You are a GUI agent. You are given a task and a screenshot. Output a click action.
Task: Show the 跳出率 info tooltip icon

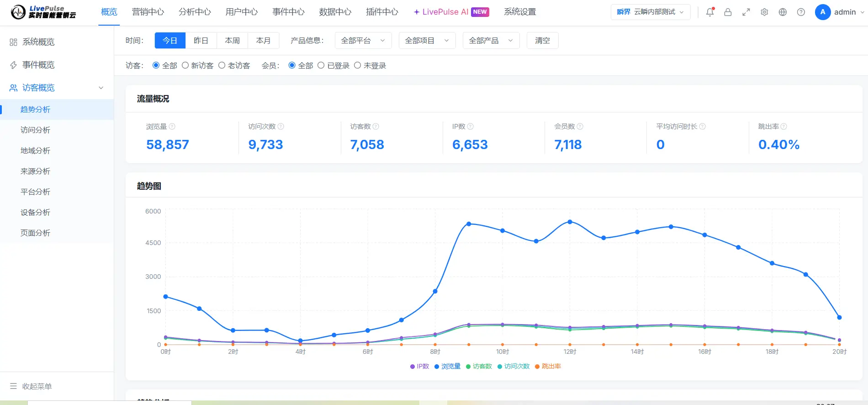(784, 127)
